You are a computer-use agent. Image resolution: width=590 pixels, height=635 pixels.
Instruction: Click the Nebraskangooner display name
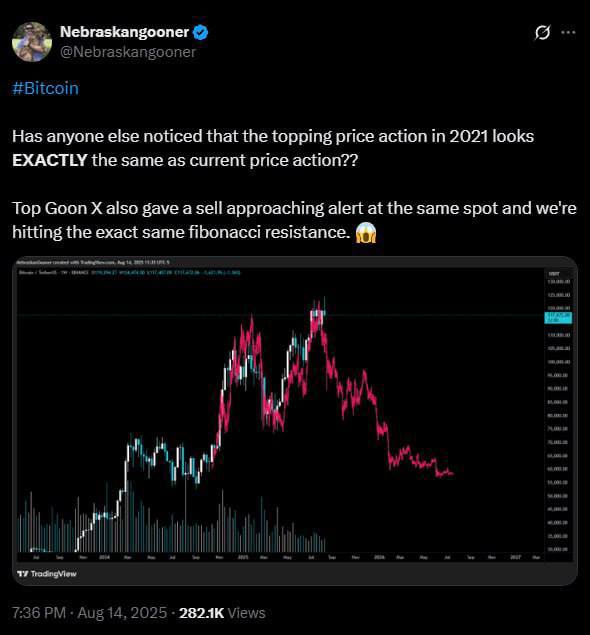click(124, 32)
